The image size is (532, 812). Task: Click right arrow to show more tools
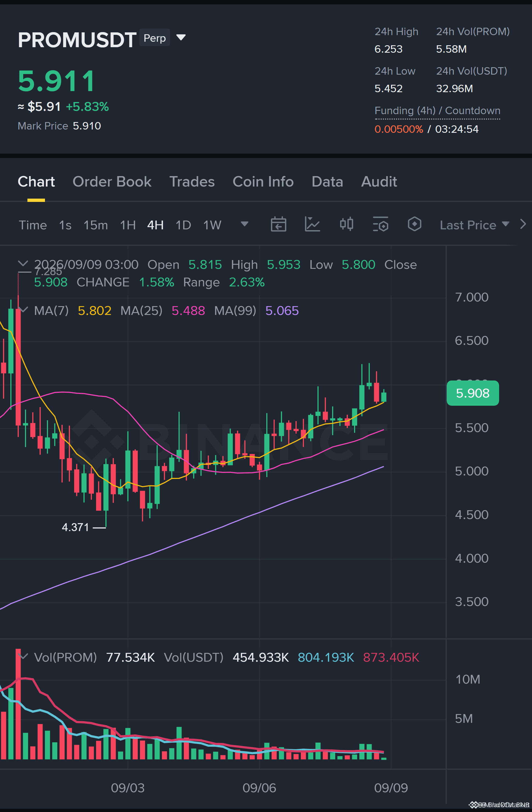pos(523,224)
